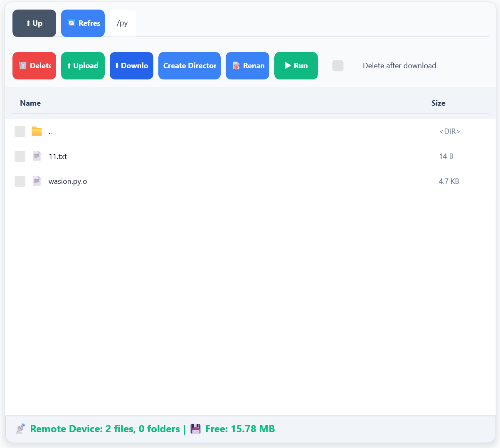Click the Rename button with pencil icon
500x448 pixels.
point(247,66)
